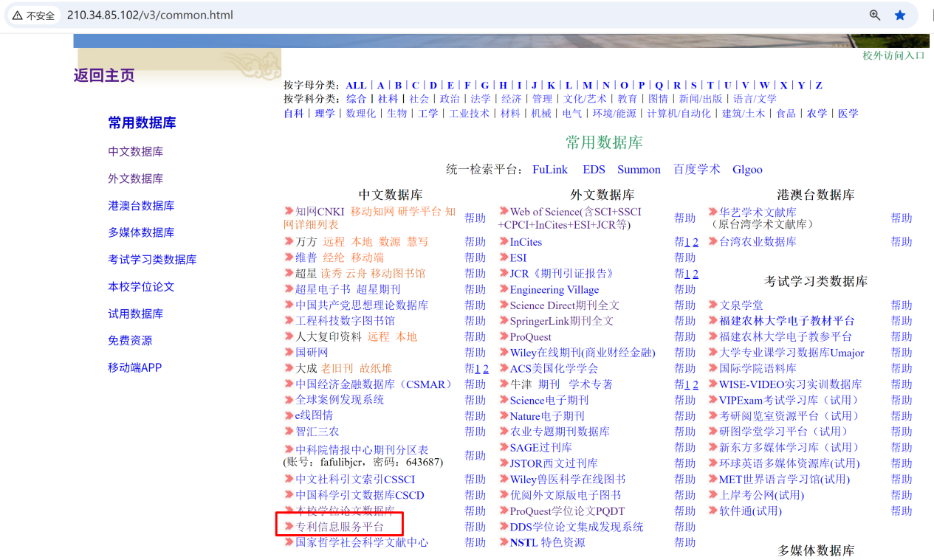Open help link 1 for InCites row
934x560 pixels.
tap(687, 242)
